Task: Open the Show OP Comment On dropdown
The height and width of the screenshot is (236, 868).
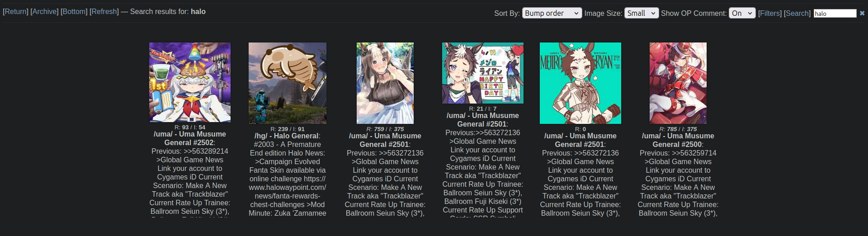Action: [x=742, y=13]
